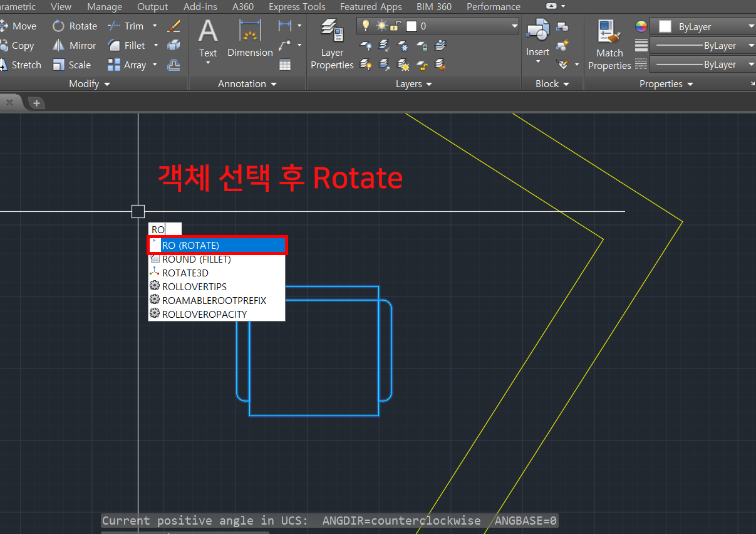Open the object color ByLayer dropdown
The height and width of the screenshot is (534, 756).
[703, 27]
